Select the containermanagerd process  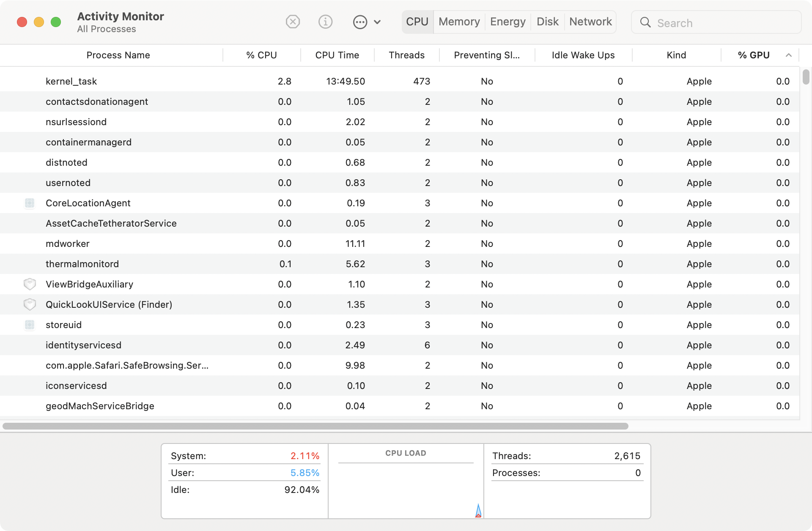click(x=400, y=142)
